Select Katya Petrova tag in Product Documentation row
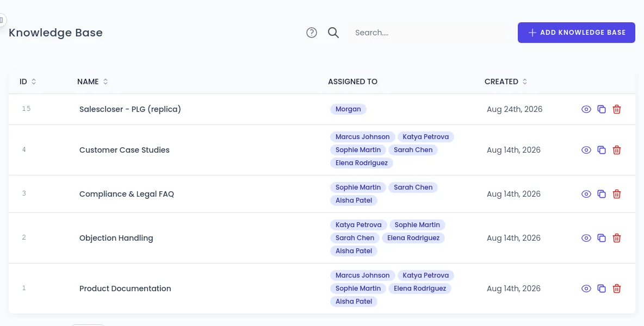 pyautogui.click(x=425, y=275)
